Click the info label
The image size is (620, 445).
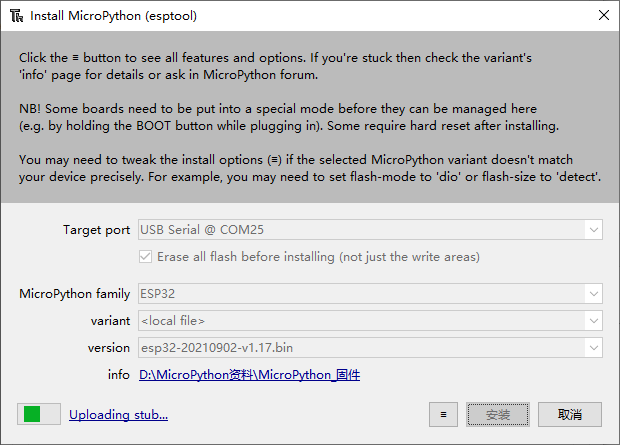(x=119, y=375)
